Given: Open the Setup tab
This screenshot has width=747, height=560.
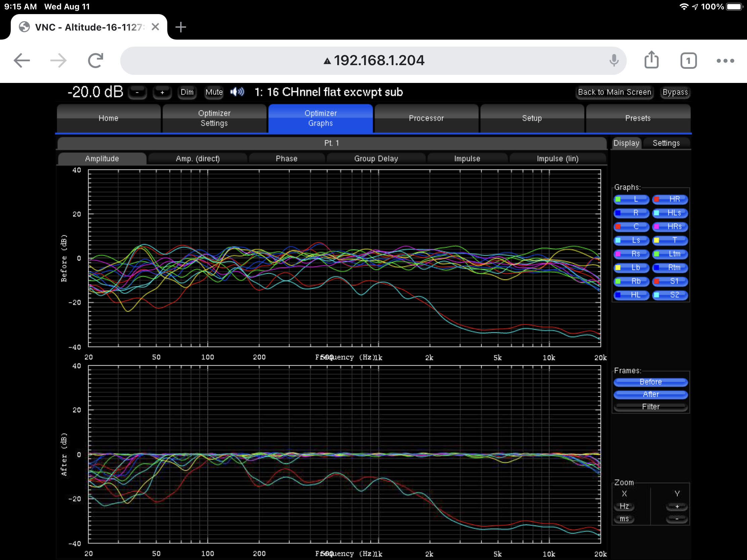Looking at the screenshot, I should [532, 118].
